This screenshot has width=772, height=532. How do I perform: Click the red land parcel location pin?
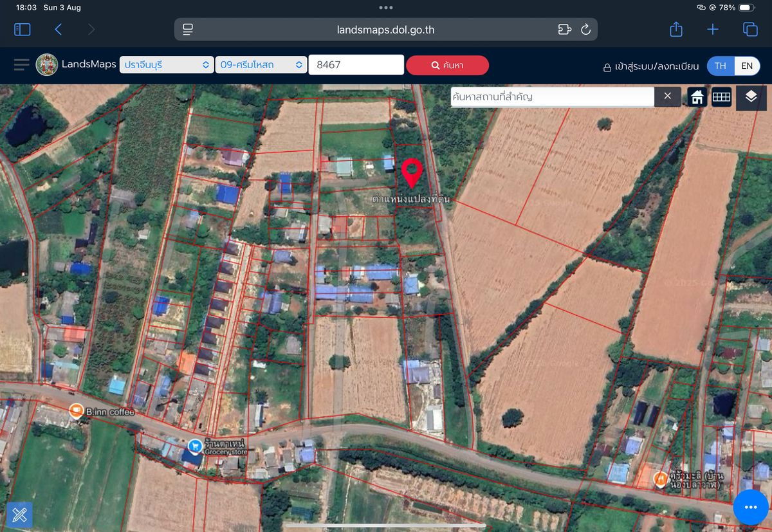point(412,172)
